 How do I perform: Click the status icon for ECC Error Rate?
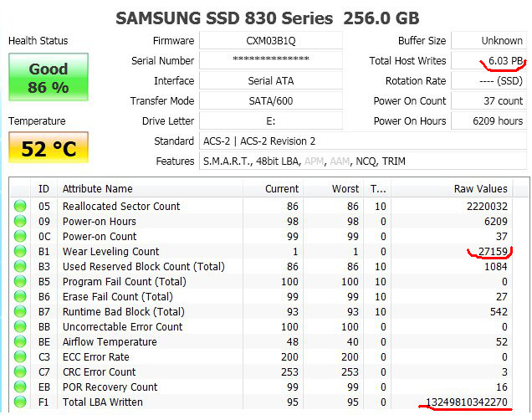pos(20,357)
